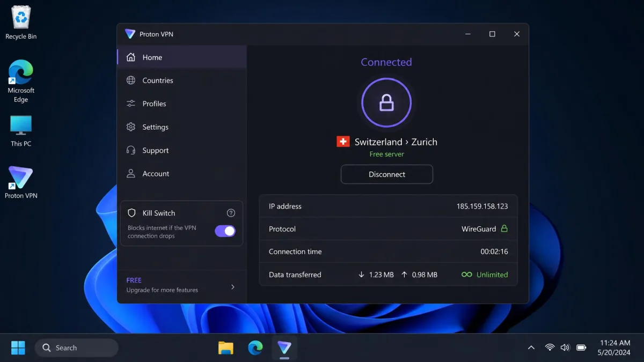Image resolution: width=644 pixels, height=362 pixels.
Task: Click the upload arrow next to 0.98 MB
Action: [404, 275]
